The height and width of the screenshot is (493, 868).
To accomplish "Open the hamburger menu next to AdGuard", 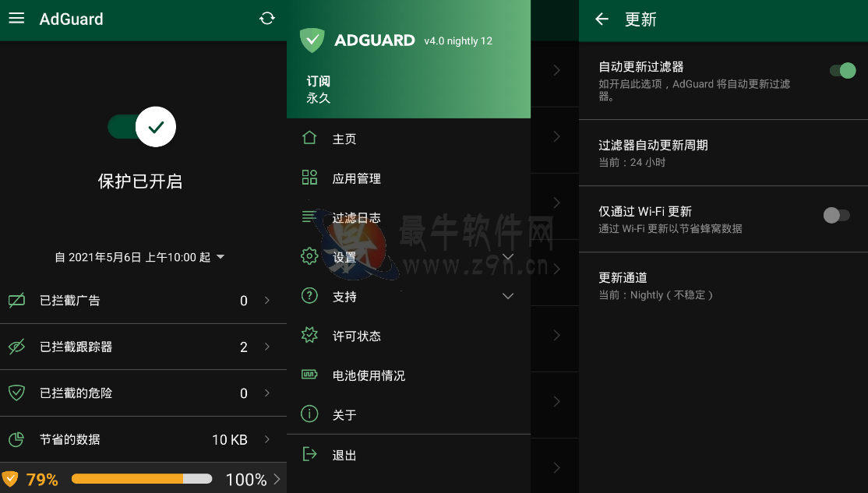I will [x=16, y=18].
